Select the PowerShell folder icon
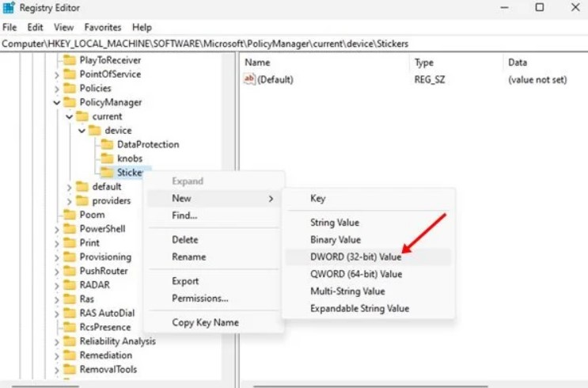 (x=70, y=229)
